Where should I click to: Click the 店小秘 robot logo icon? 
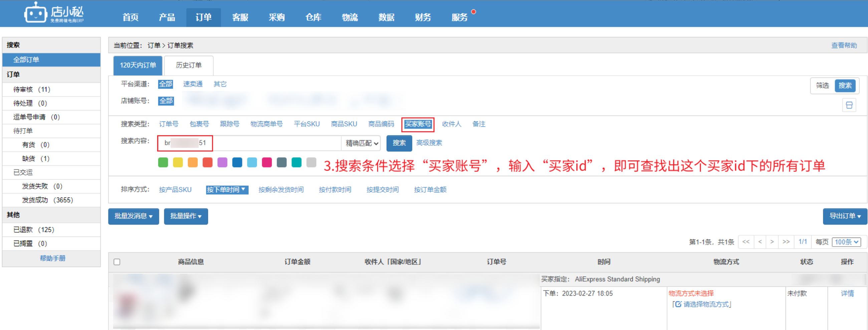(x=35, y=13)
